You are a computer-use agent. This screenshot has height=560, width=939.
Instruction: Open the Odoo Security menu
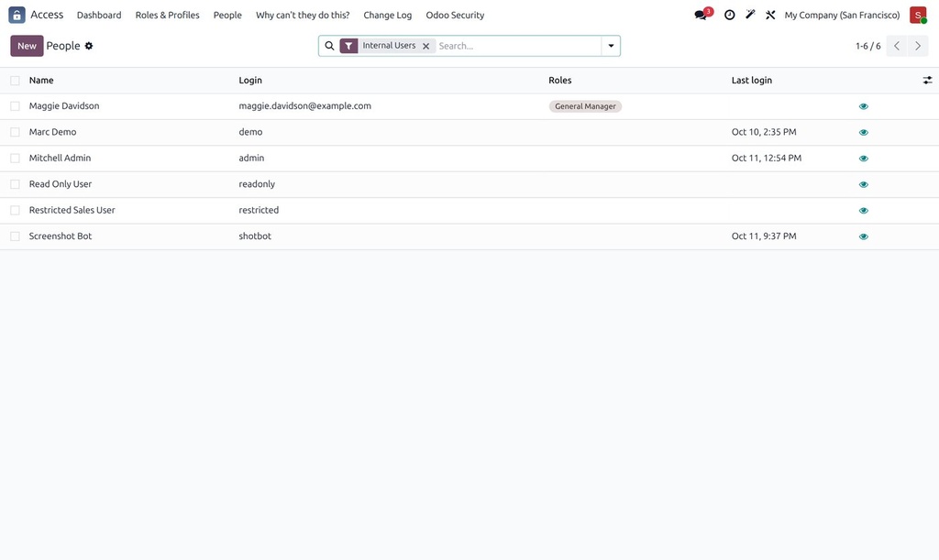pos(455,15)
